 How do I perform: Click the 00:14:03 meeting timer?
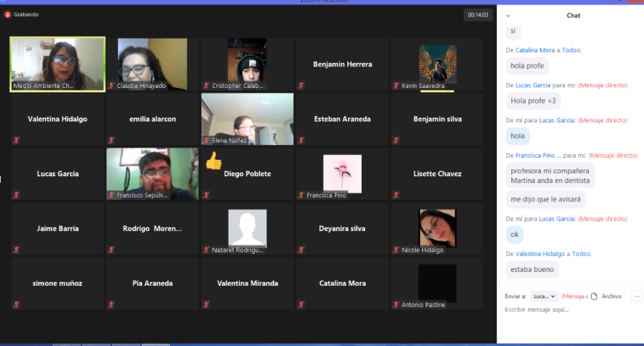click(478, 15)
